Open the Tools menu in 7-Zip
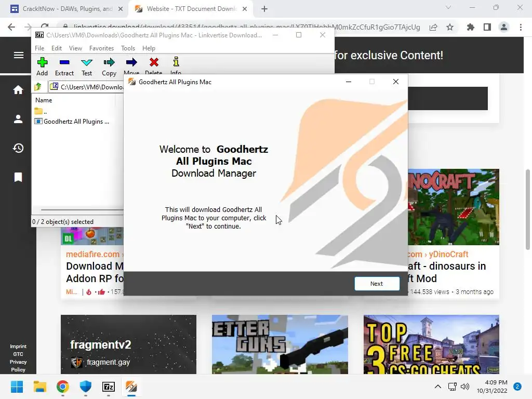The image size is (532, 399). (x=128, y=48)
